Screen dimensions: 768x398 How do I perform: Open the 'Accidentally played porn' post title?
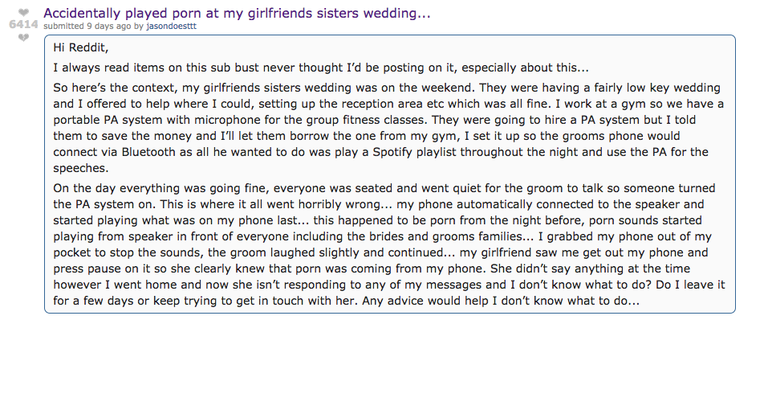[237, 13]
